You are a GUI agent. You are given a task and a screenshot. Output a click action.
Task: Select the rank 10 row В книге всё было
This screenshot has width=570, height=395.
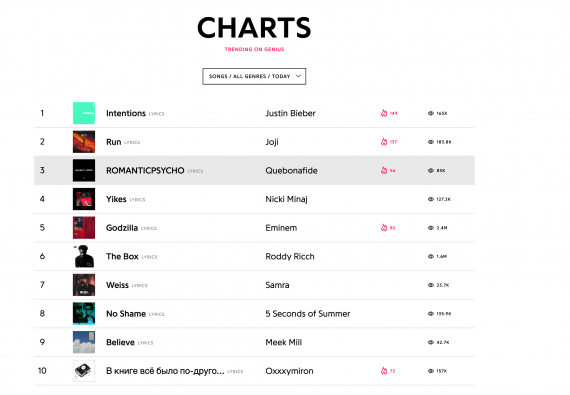(x=254, y=371)
